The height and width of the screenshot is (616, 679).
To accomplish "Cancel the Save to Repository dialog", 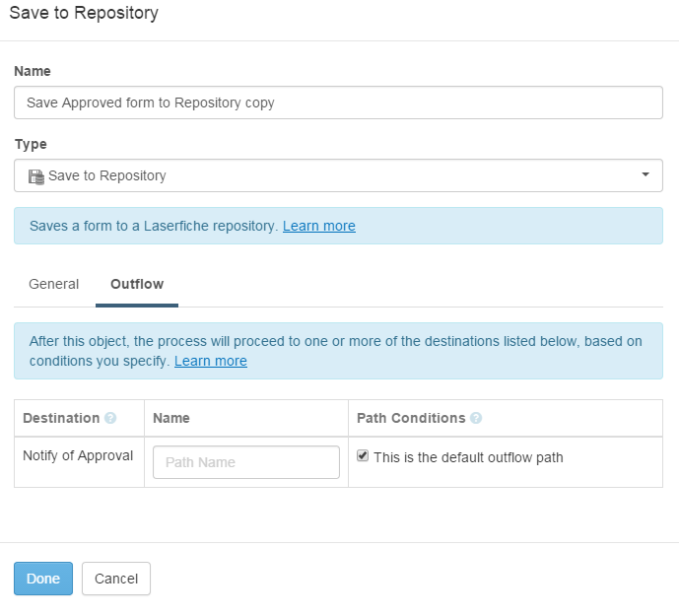I will click(116, 579).
